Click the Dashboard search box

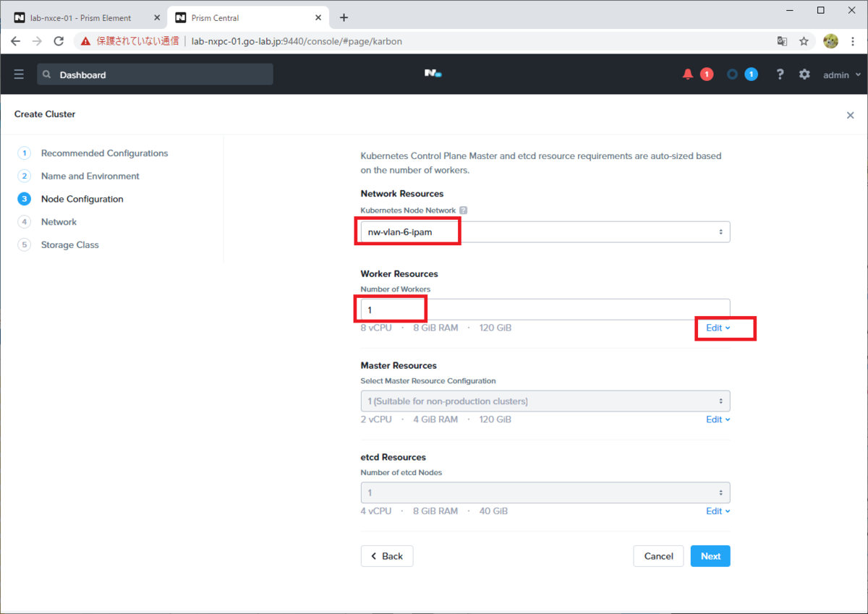click(x=155, y=74)
